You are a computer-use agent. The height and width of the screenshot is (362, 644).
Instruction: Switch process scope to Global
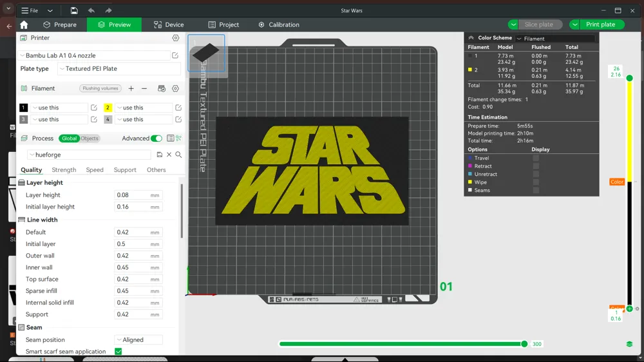69,138
